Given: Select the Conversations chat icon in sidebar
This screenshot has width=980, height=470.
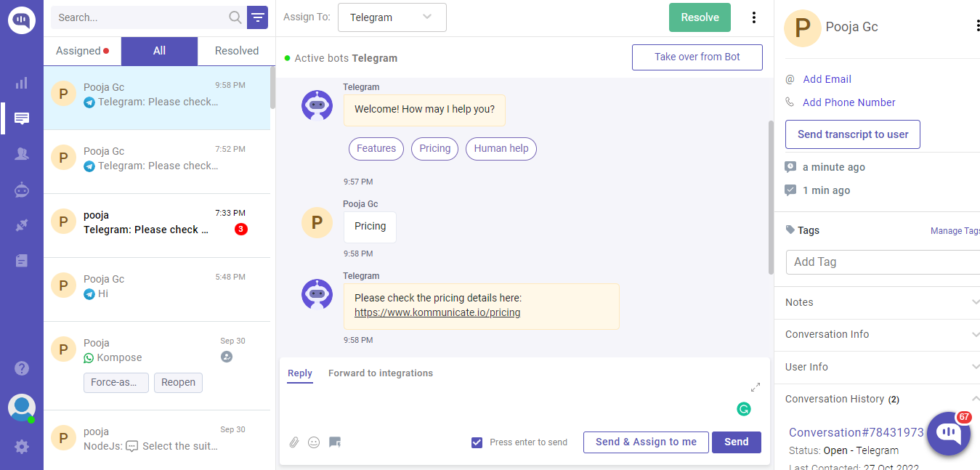Looking at the screenshot, I should click(21, 118).
